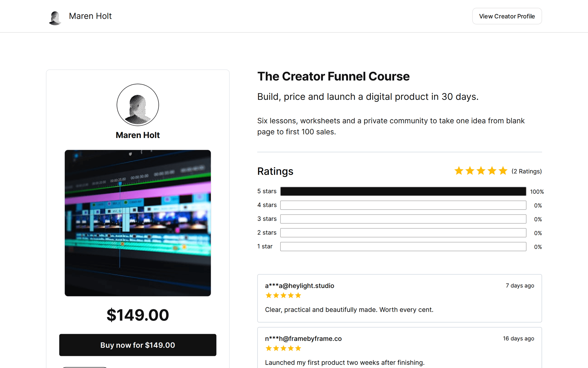
Task: Click the 2 stars rating bar
Action: pos(403,233)
